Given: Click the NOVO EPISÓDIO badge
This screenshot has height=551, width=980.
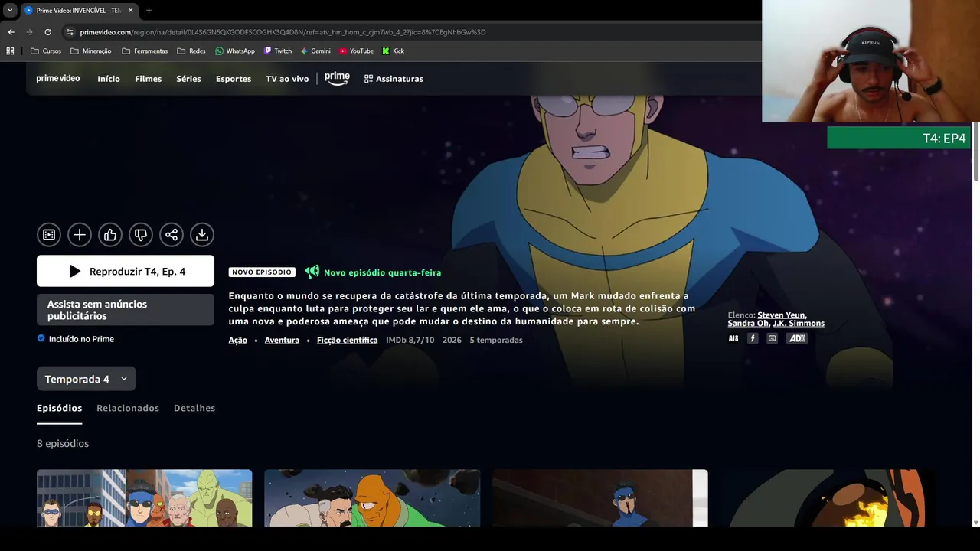Looking at the screenshot, I should coord(262,272).
